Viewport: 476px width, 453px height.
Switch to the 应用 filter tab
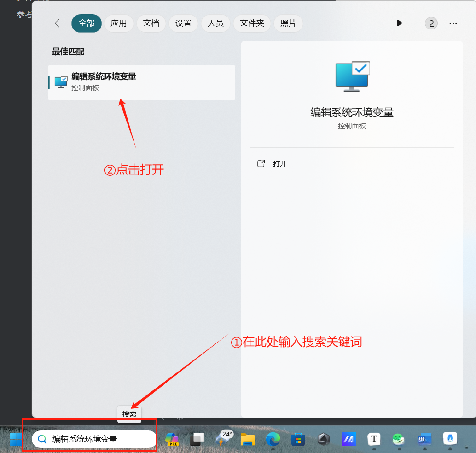pos(119,23)
